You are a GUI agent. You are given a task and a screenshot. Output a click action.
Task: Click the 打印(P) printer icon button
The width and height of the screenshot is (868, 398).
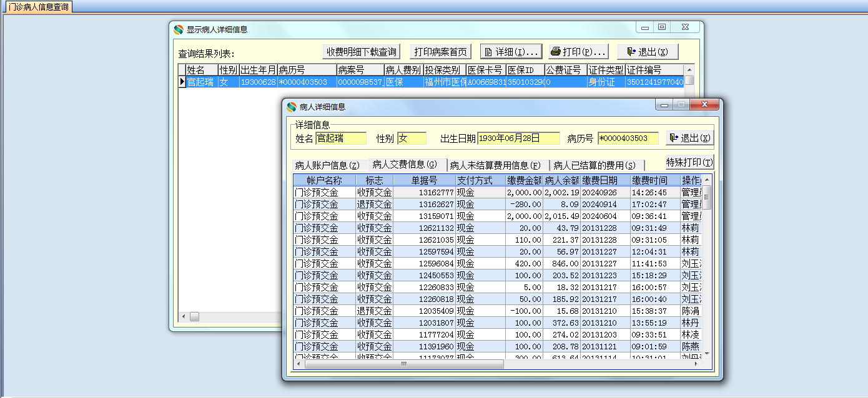(x=578, y=52)
